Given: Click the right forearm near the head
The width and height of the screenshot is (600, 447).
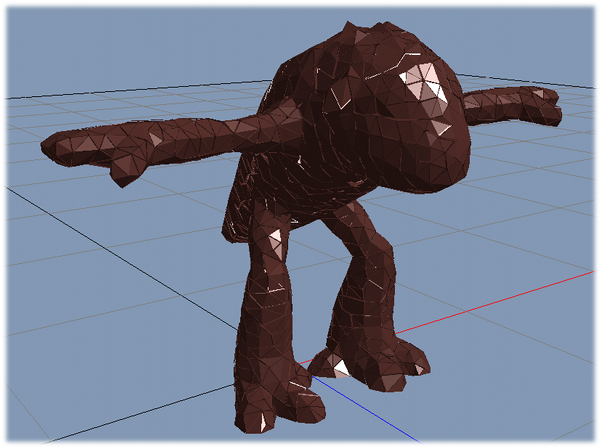Looking at the screenshot, I should coord(490,104).
